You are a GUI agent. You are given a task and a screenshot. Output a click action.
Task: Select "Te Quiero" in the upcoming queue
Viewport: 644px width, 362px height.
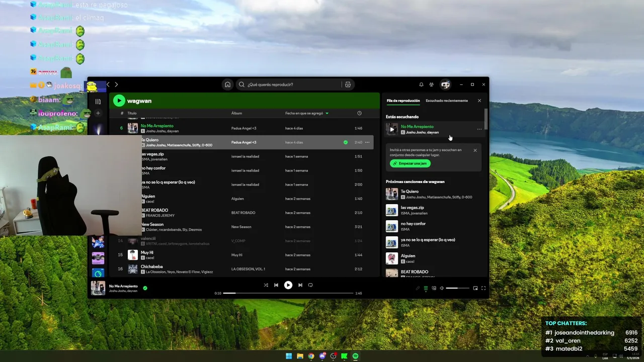(x=434, y=194)
